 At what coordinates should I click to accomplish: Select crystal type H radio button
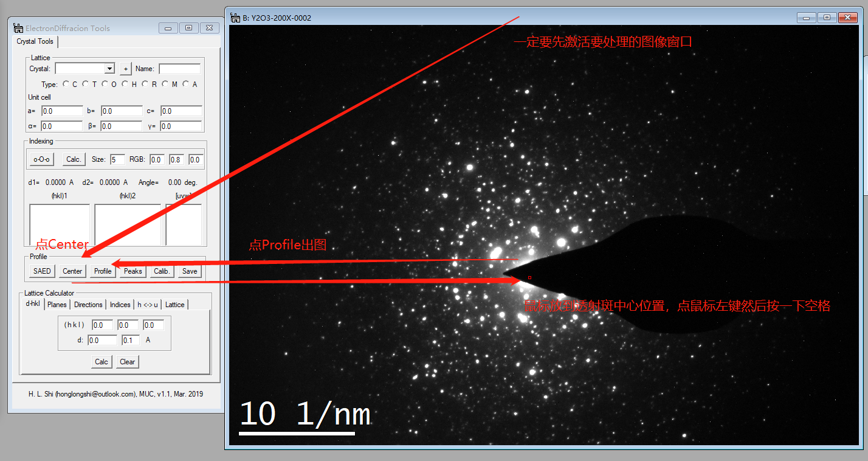(x=125, y=84)
